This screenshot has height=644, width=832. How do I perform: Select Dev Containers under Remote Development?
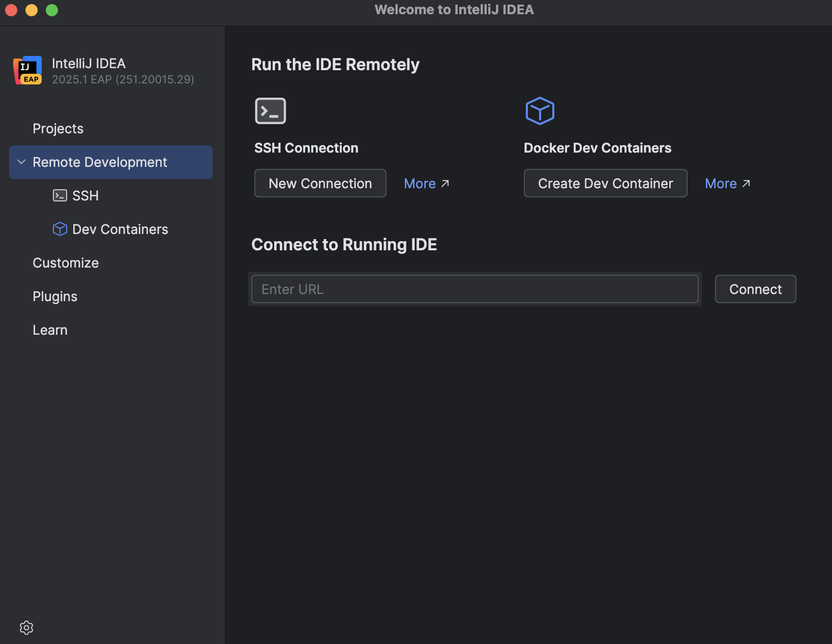tap(120, 229)
